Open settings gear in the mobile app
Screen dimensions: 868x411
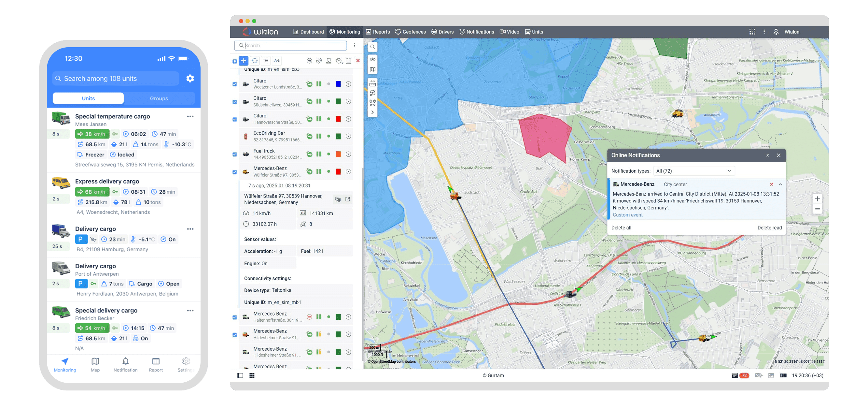(x=190, y=78)
